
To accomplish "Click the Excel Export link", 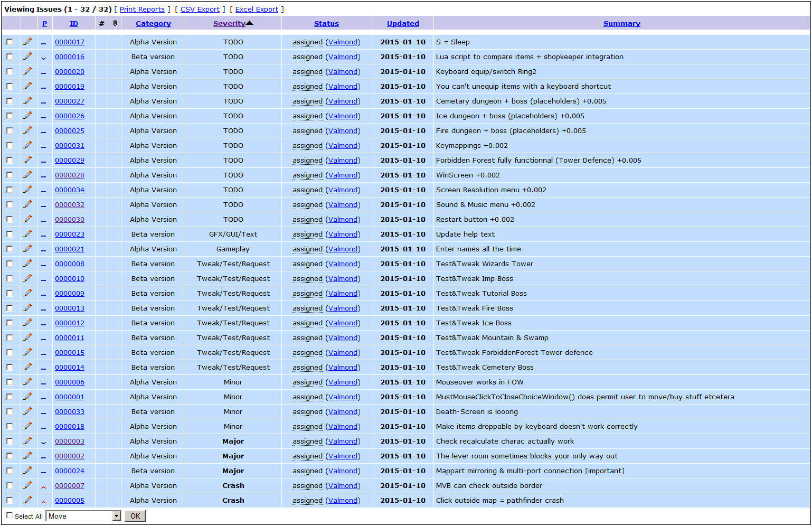I will 257,9.
